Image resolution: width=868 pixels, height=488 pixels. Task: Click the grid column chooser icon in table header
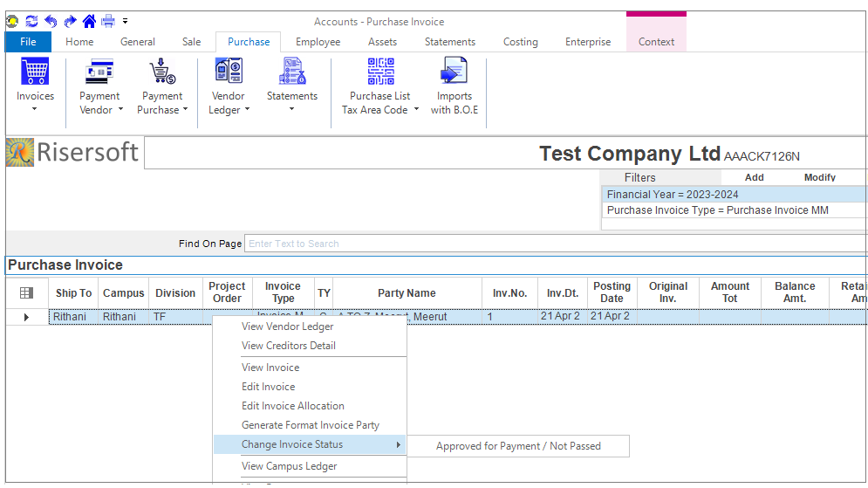[26, 293]
